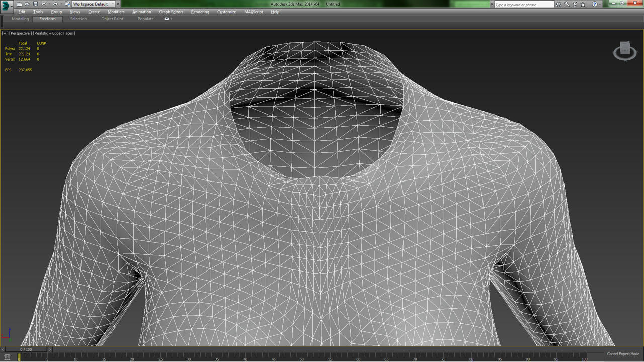Open the Help menu

pyautogui.click(x=275, y=12)
